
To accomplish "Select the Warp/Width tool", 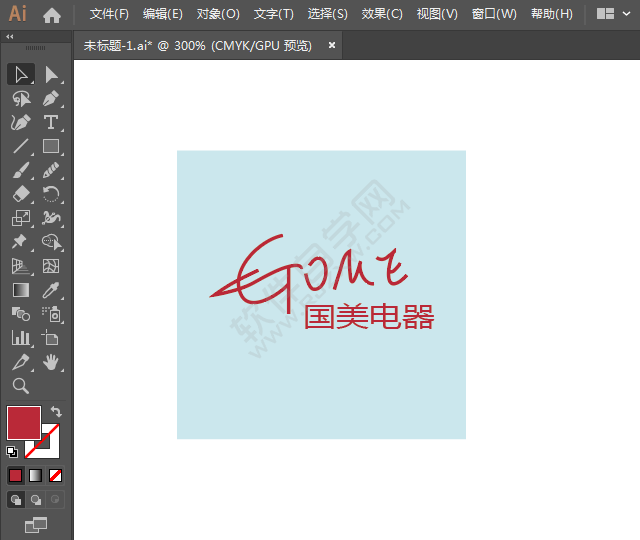I will click(51, 218).
